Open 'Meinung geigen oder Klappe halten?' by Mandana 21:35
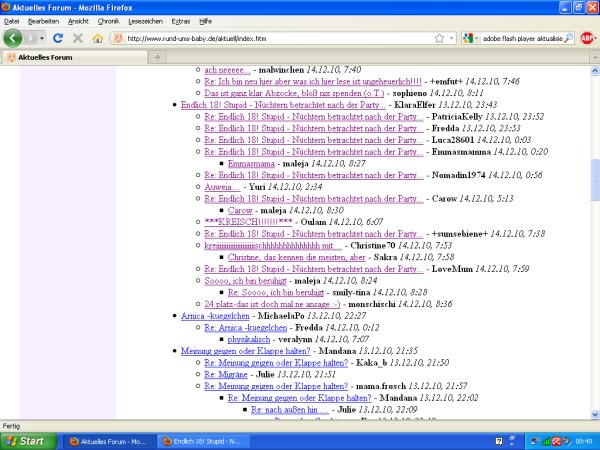This screenshot has height=450, width=600. coord(245,351)
